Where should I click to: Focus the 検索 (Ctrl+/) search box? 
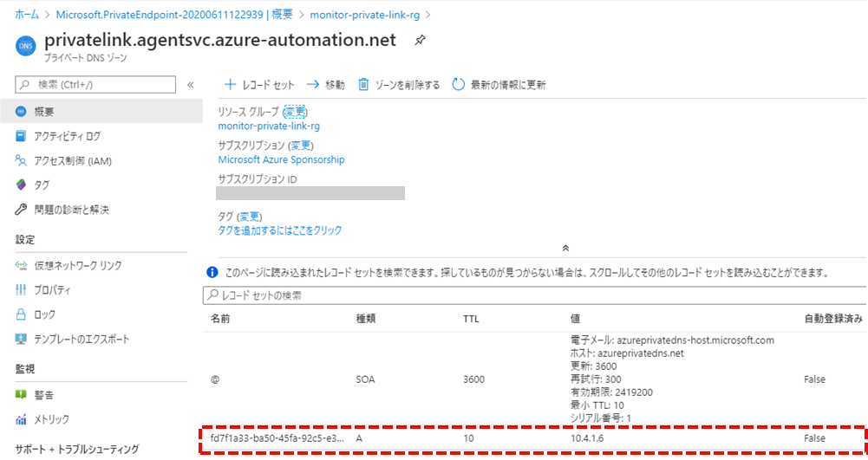coord(95,85)
